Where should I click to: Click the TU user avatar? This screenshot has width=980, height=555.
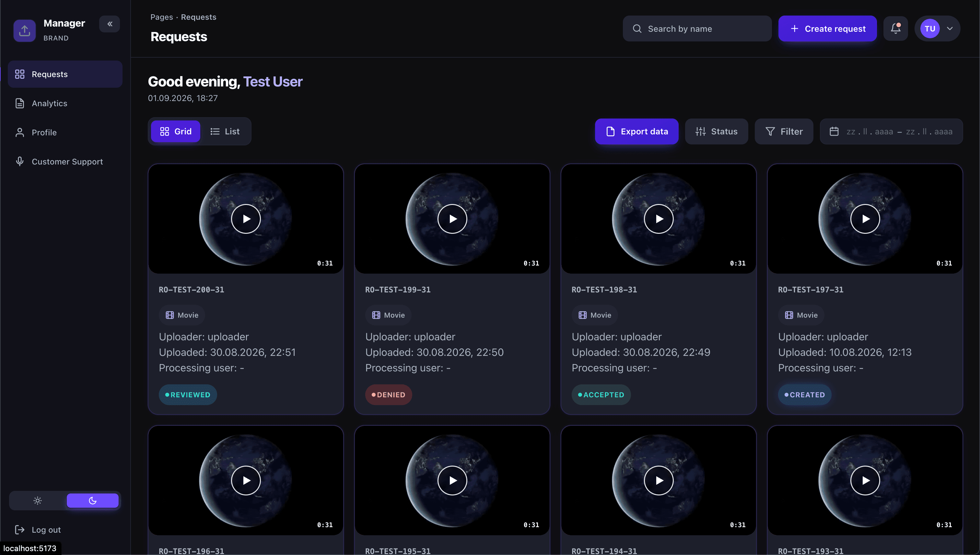(x=930, y=28)
